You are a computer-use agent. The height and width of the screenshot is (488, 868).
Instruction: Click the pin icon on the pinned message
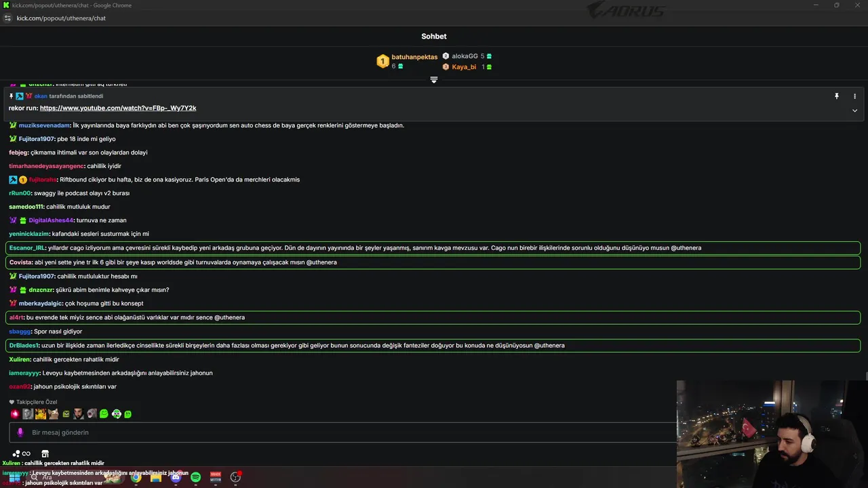coord(837,96)
